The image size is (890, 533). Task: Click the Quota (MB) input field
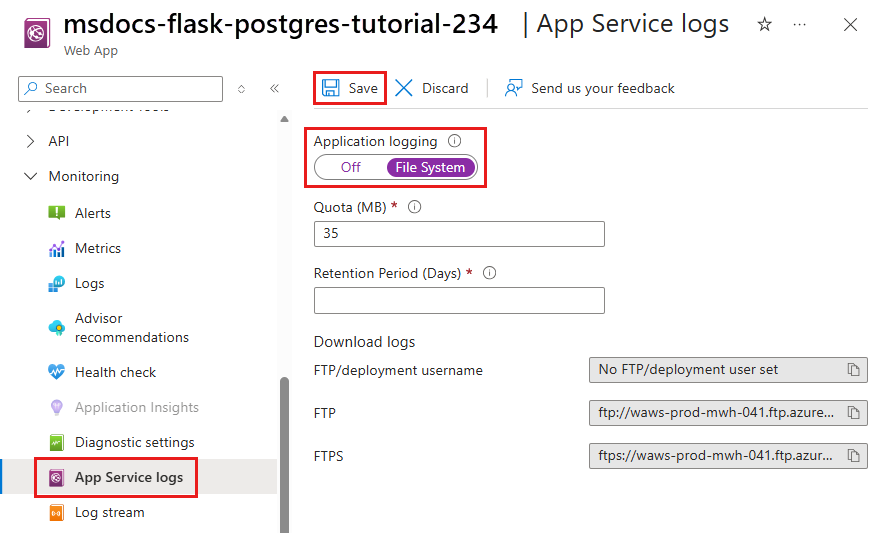[x=459, y=234]
